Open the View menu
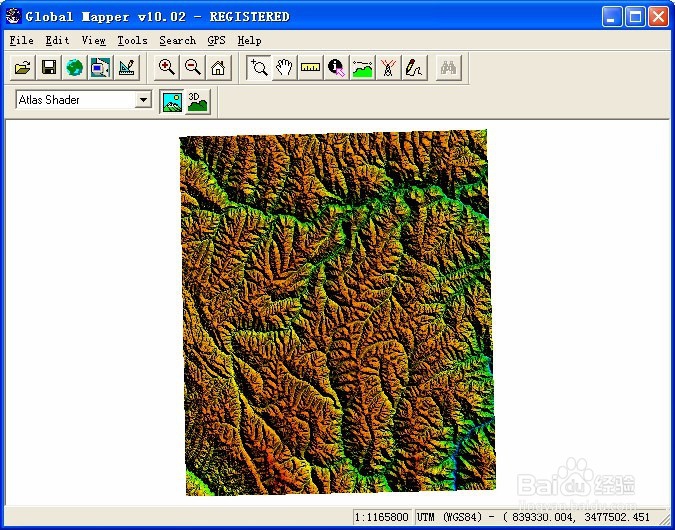The height and width of the screenshot is (530, 675). [93, 40]
